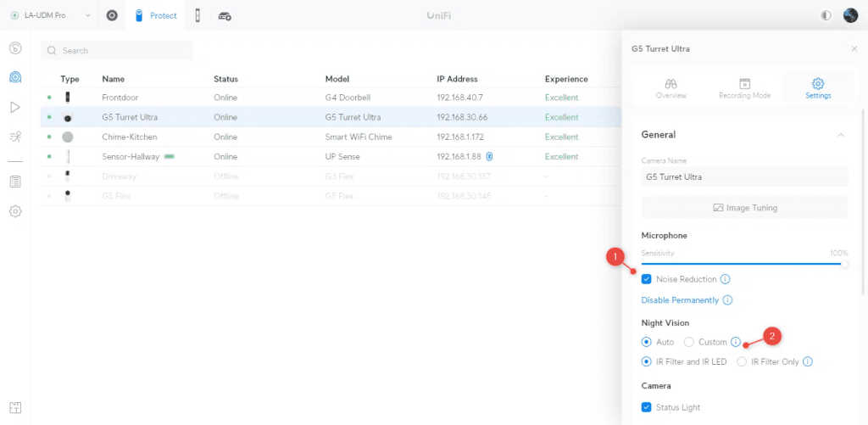Screen dimensions: 868x425
Task: Open the Detections icon in left sidebar
Action: (x=15, y=136)
